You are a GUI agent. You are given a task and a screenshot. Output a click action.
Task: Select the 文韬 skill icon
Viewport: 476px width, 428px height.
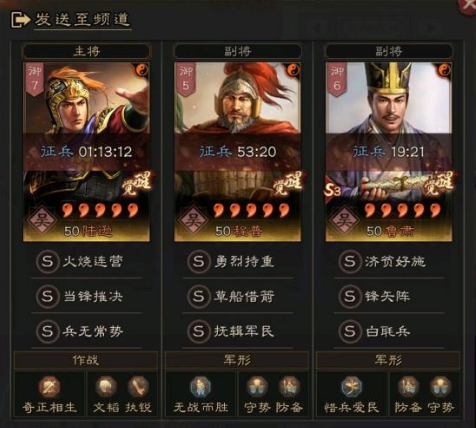pos(106,387)
